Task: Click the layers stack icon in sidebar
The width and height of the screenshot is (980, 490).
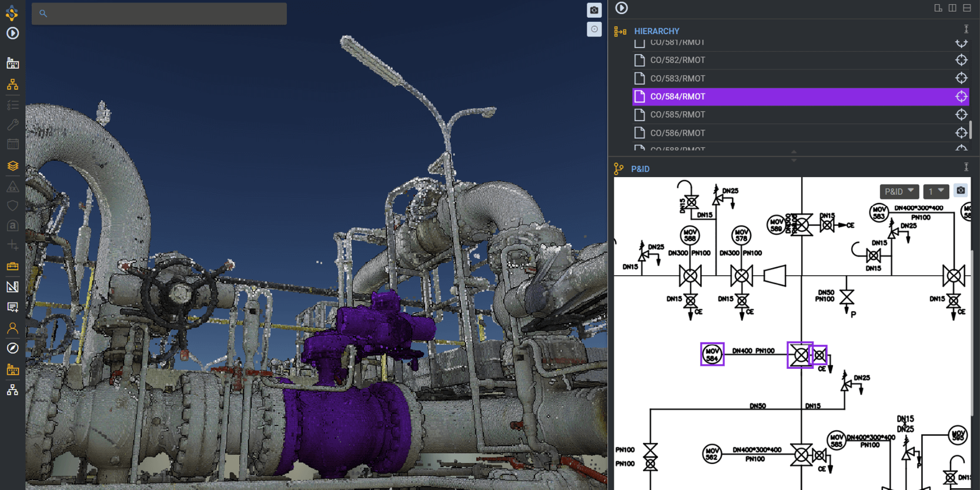Action: [12, 166]
